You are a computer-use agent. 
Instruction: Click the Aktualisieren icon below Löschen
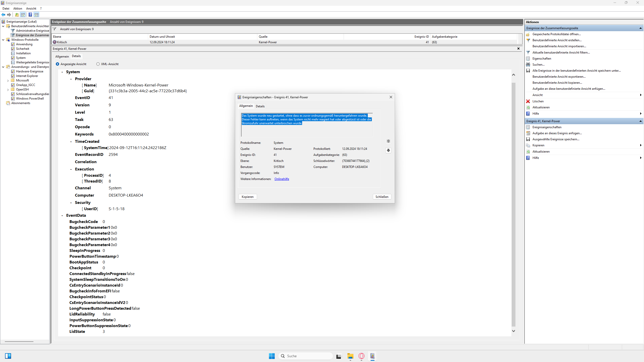point(528,107)
